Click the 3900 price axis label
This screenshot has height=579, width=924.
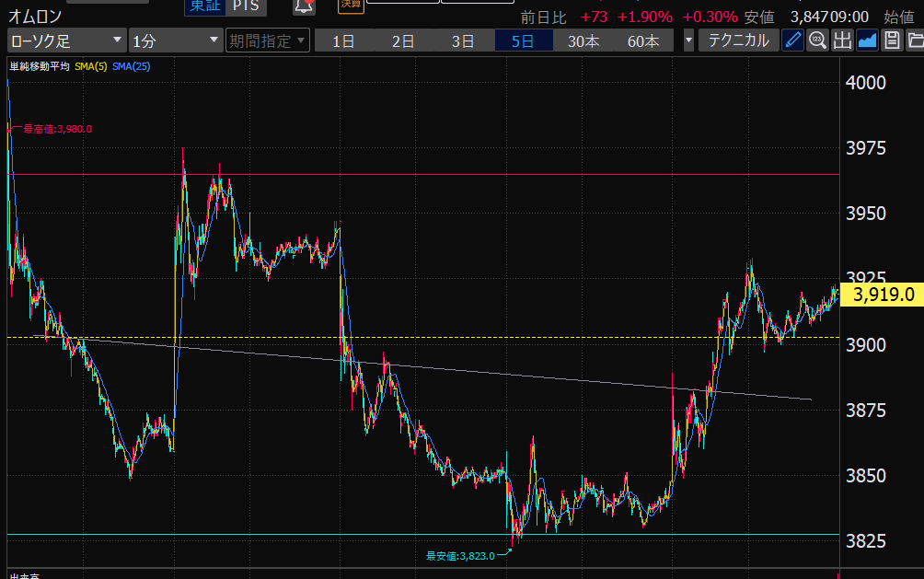click(x=866, y=345)
